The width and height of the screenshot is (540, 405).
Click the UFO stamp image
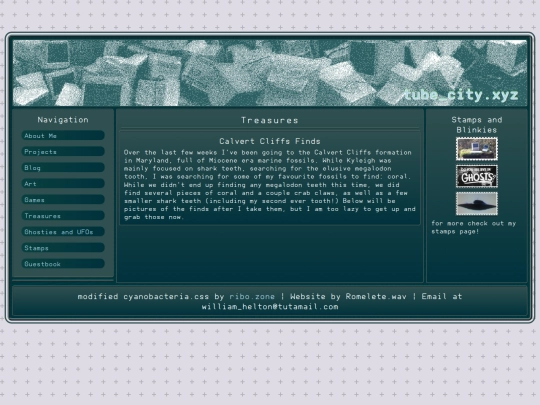(477, 204)
